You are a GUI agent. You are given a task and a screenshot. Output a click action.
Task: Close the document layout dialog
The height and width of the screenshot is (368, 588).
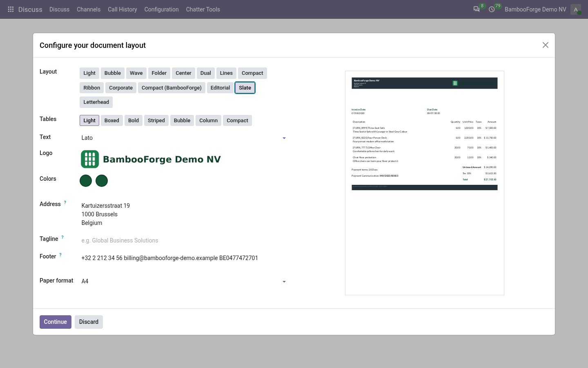tap(546, 45)
